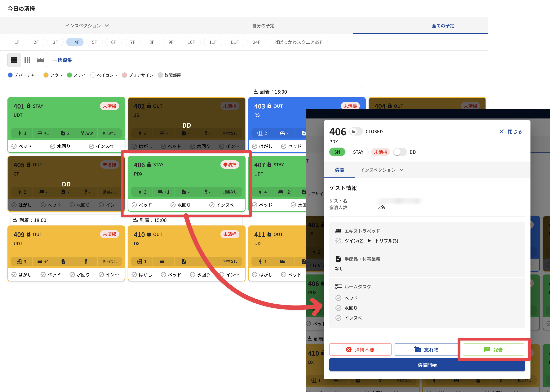Screen dimensions: 550x392
Task: Select the 5F floor chip
Action: [94, 42]
